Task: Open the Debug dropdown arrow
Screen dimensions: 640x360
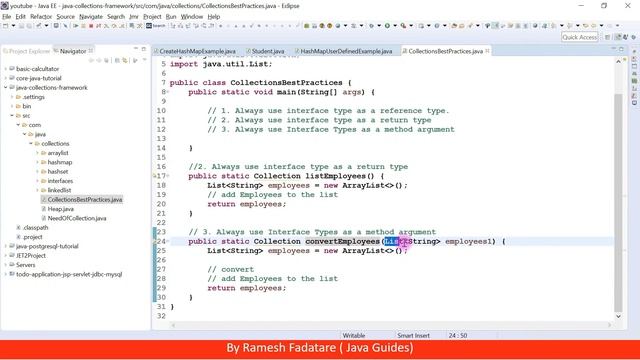Action: click(379, 26)
